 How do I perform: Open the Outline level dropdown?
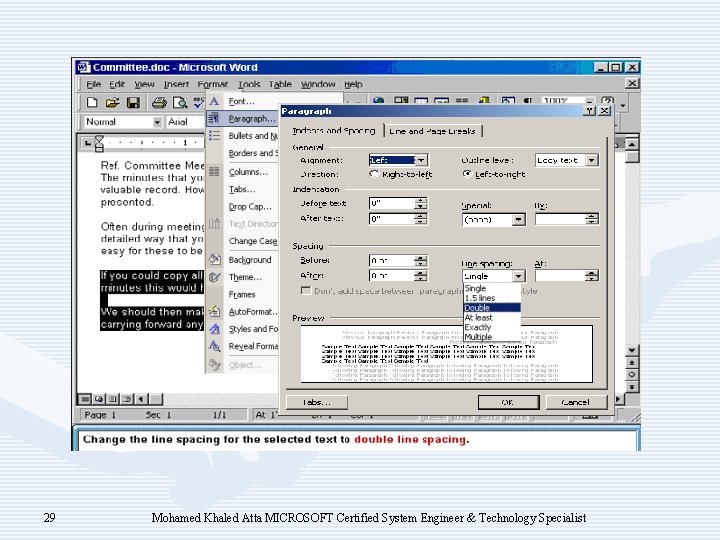[x=592, y=160]
